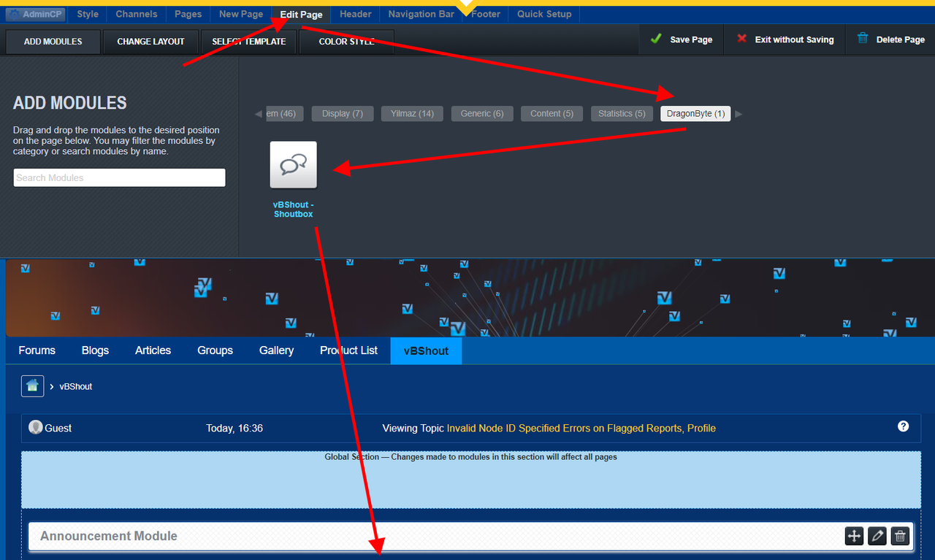
Task: Click the vBShout Shoutbox module icon
Action: [294, 165]
